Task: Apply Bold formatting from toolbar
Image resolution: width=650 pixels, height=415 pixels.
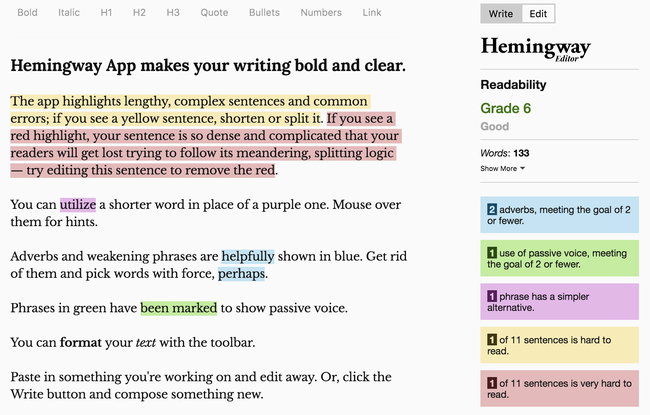Action: tap(27, 13)
